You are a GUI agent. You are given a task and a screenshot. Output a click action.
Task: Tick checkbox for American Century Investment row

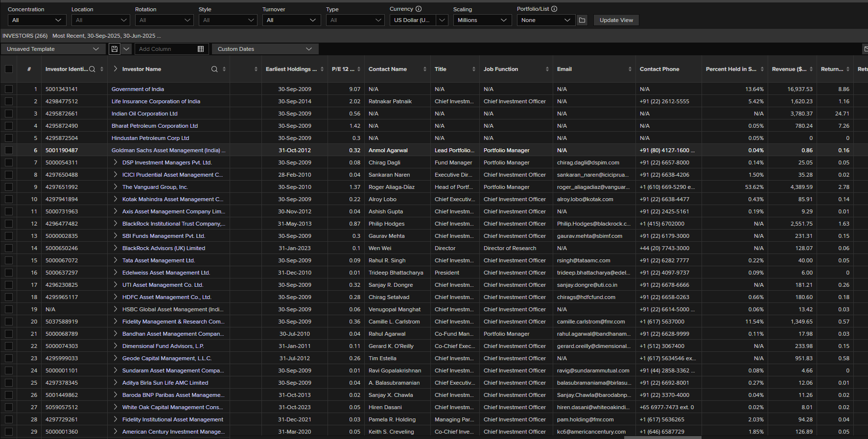9,432
